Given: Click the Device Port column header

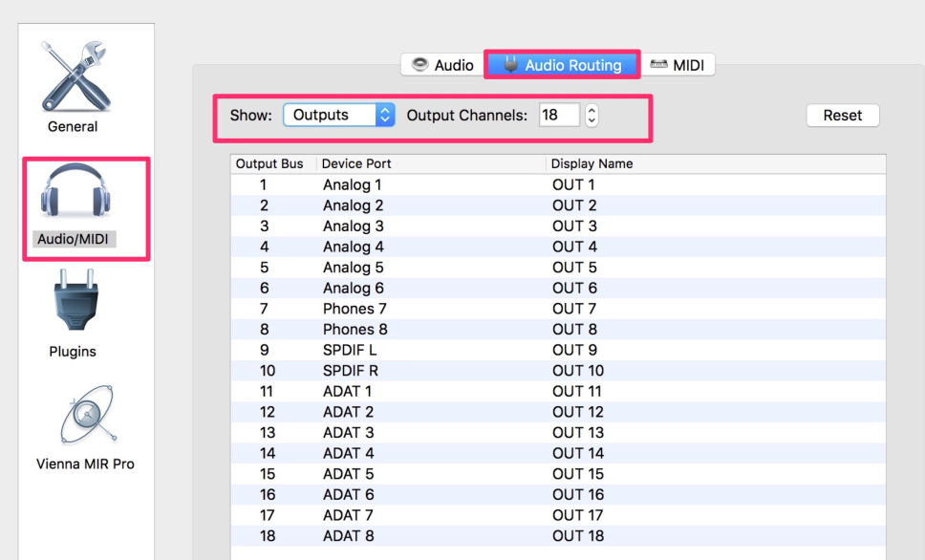Looking at the screenshot, I should [x=356, y=163].
